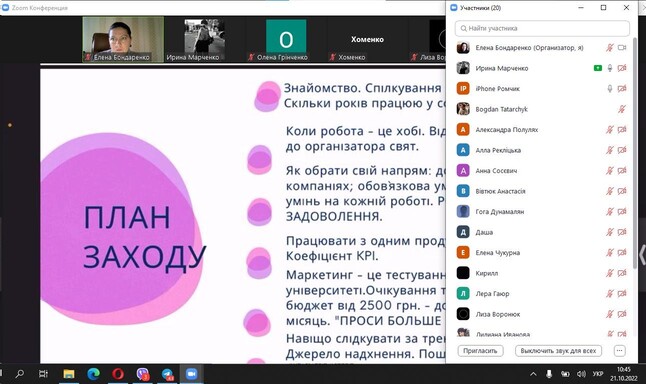
Task: Open the more options ellipsis button
Action: [x=619, y=351]
